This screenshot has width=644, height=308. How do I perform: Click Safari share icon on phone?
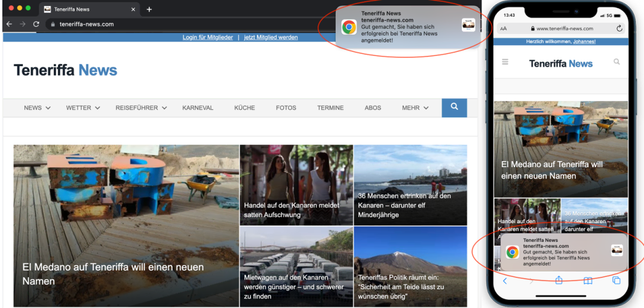(x=559, y=280)
